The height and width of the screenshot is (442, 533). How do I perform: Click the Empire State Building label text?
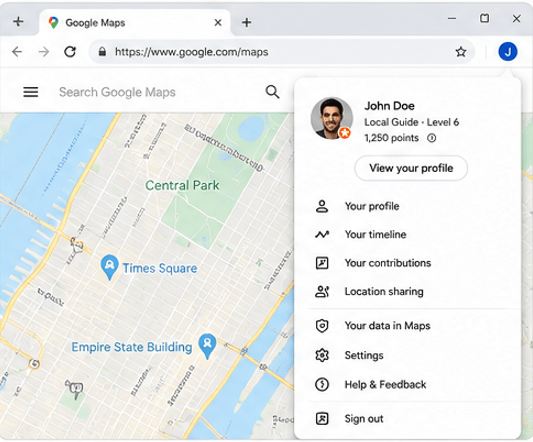point(132,347)
